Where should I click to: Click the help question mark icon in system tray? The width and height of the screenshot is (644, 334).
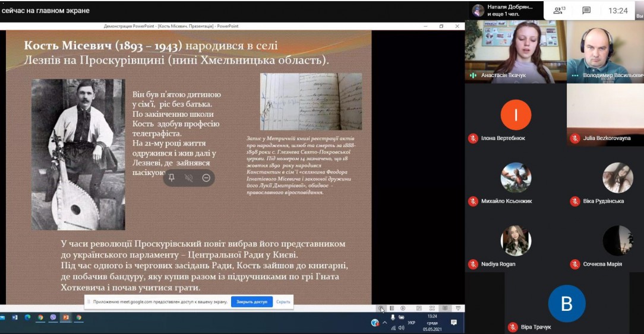[375, 323]
